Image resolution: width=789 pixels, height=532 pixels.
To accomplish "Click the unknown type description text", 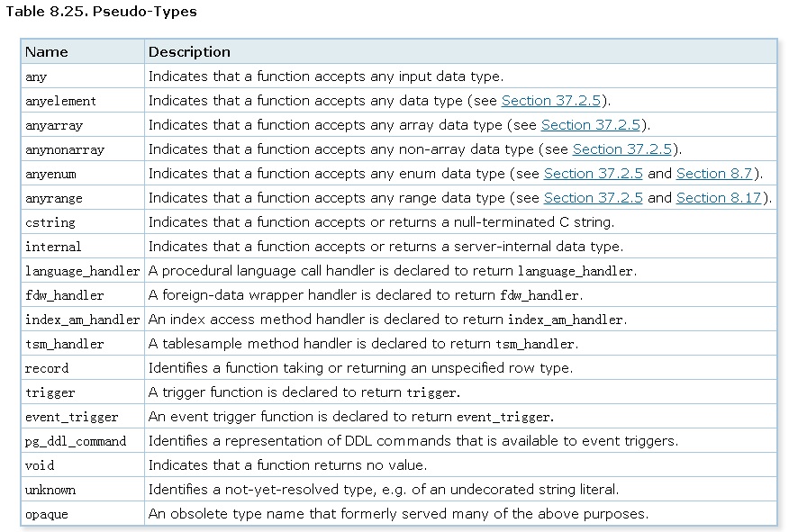I will (x=383, y=490).
